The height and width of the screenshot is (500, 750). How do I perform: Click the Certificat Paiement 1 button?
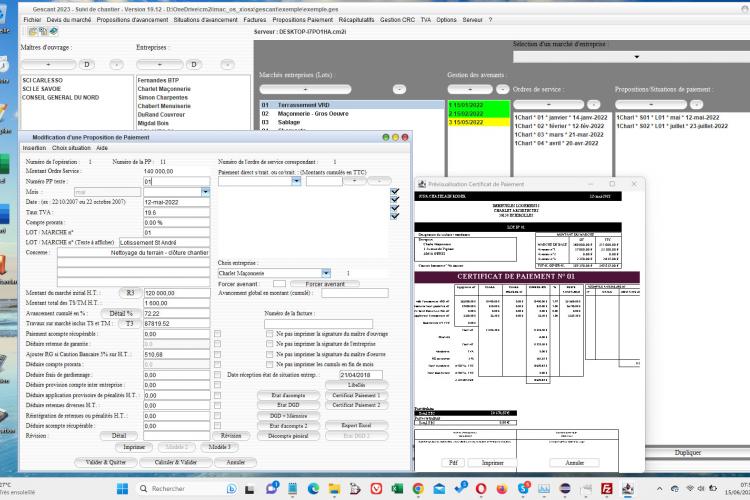(356, 395)
